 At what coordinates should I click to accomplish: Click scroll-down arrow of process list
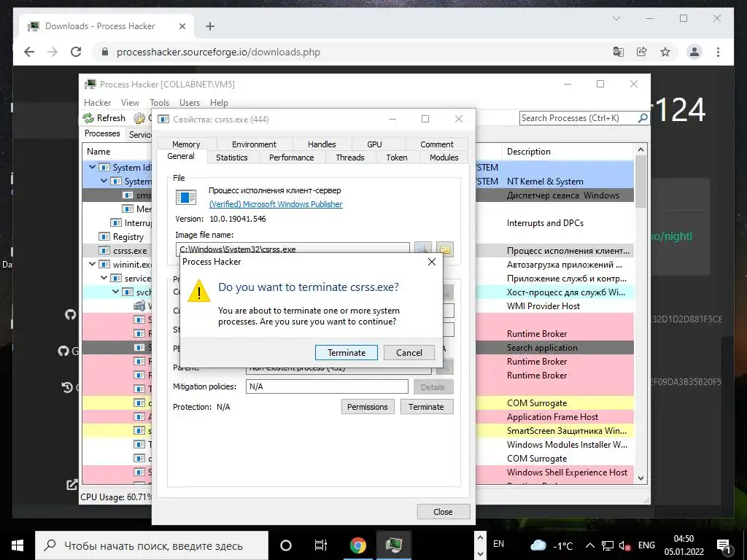point(640,478)
